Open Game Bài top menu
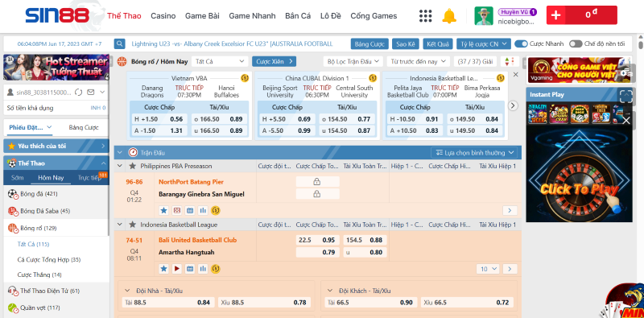 point(202,16)
